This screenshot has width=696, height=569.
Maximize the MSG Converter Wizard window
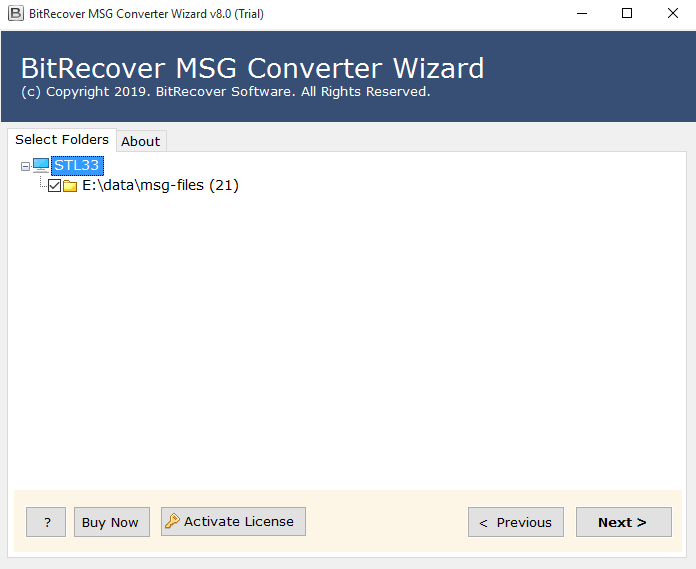627,13
